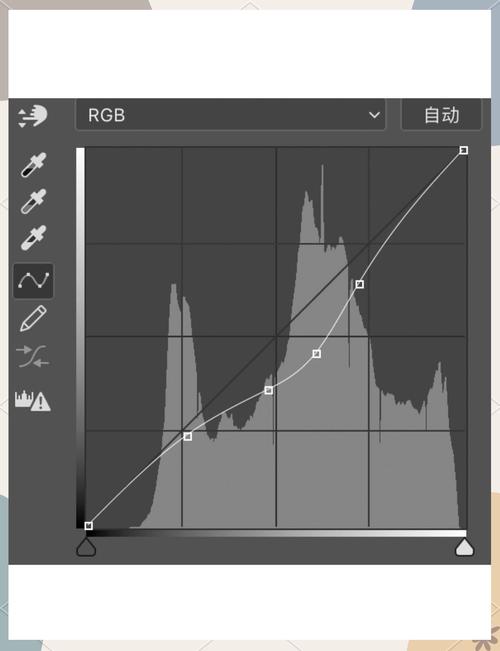500x651 pixels.
Task: Pick the black point eyedropper
Action: click(x=34, y=165)
